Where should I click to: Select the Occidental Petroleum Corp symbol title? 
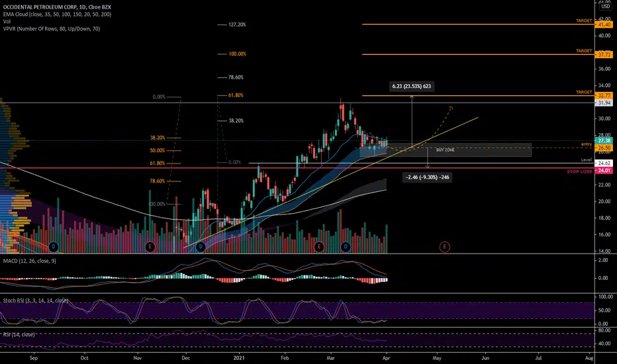pos(57,7)
